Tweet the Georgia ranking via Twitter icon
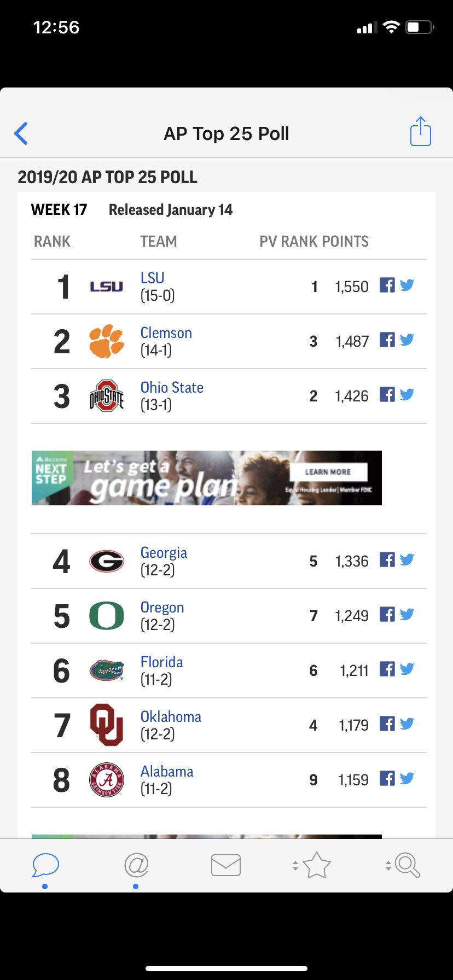 pos(406,560)
